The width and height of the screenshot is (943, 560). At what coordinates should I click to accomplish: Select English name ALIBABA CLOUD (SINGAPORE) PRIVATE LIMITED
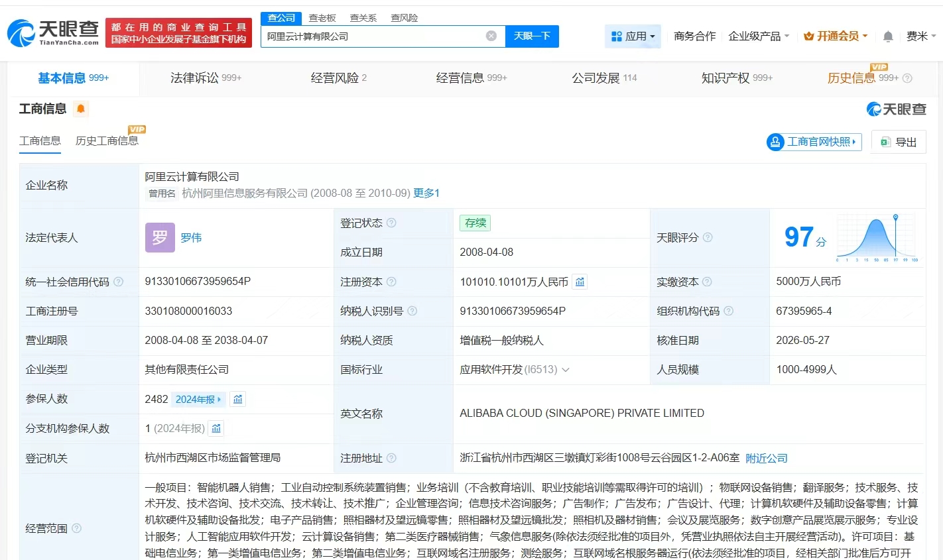582,414
